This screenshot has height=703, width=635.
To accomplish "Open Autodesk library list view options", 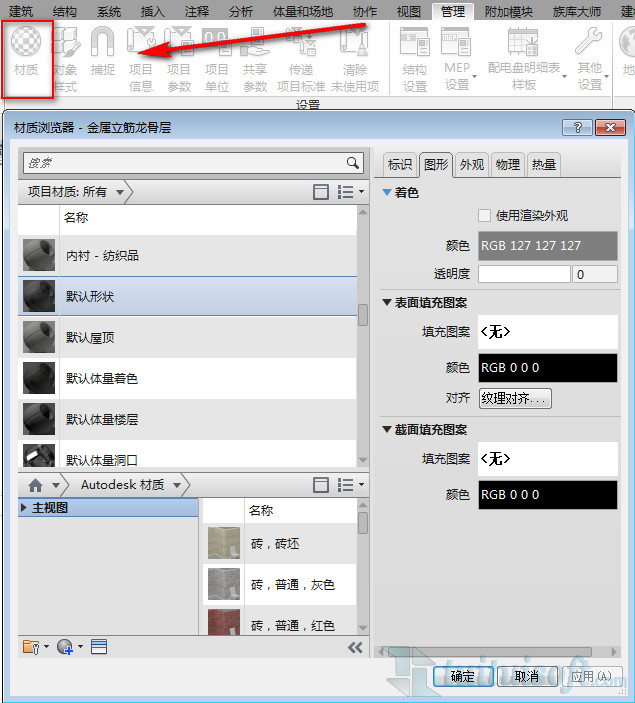I will tap(350, 485).
